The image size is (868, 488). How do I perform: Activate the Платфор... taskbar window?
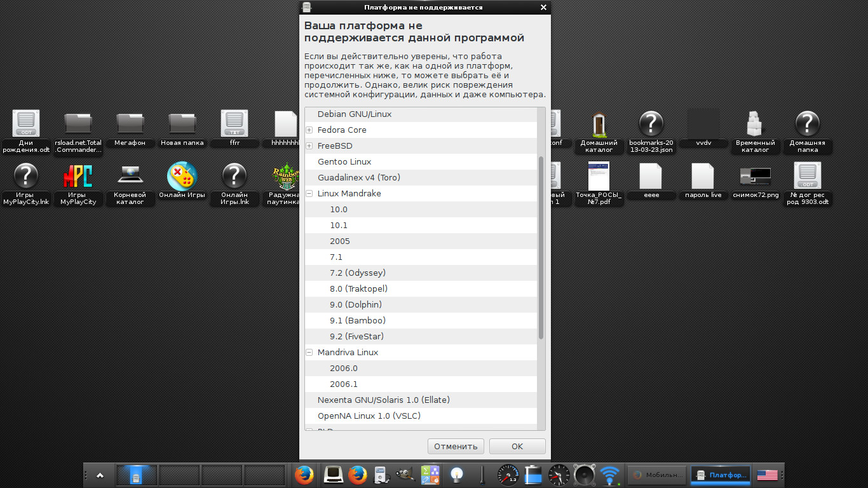721,475
